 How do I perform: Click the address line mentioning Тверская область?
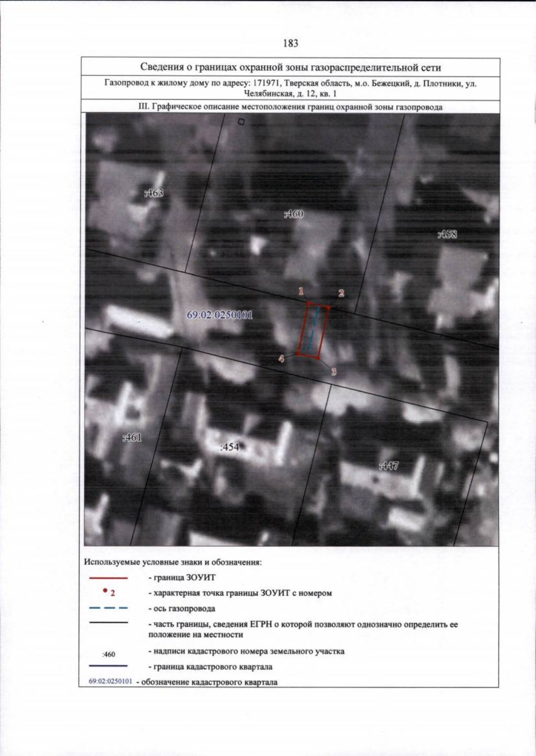[x=290, y=88]
